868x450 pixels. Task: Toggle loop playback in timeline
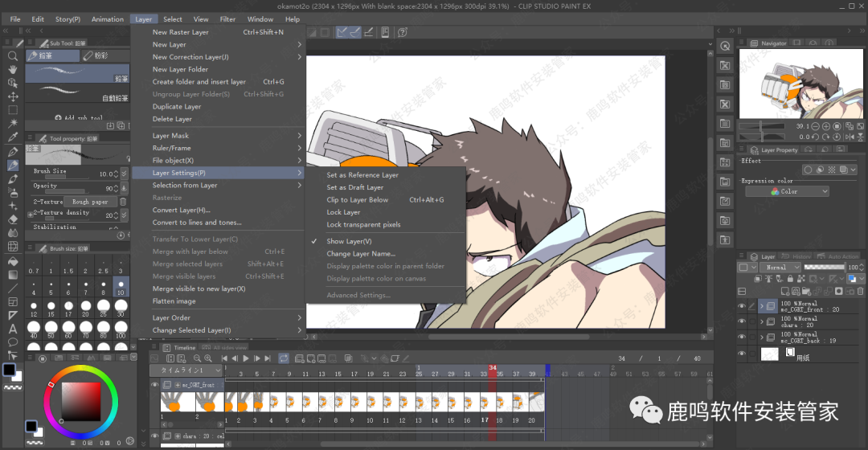(x=284, y=358)
